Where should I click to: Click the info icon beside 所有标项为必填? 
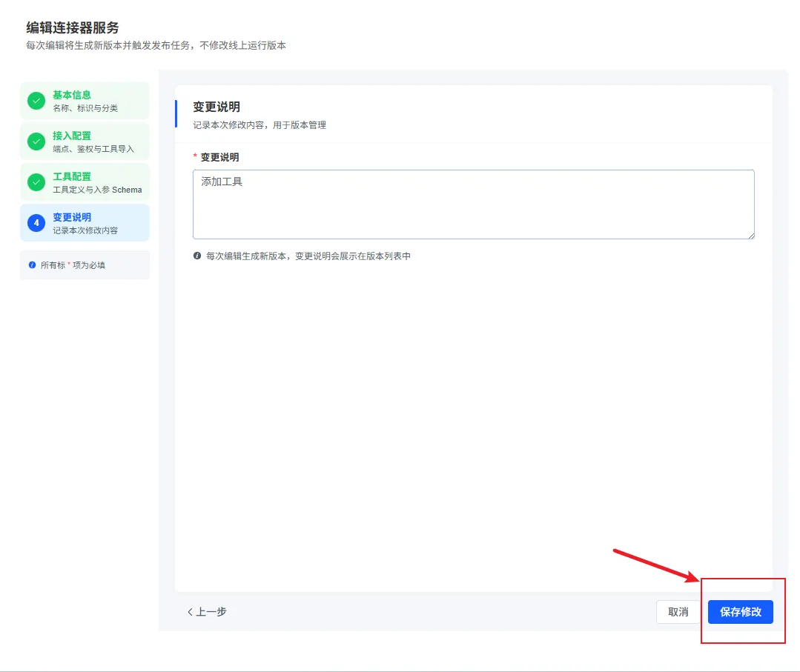coord(32,265)
